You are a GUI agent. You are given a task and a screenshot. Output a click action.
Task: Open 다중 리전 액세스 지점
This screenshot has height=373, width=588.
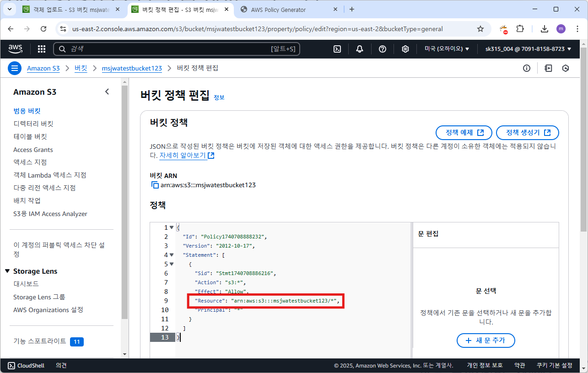[x=44, y=188]
